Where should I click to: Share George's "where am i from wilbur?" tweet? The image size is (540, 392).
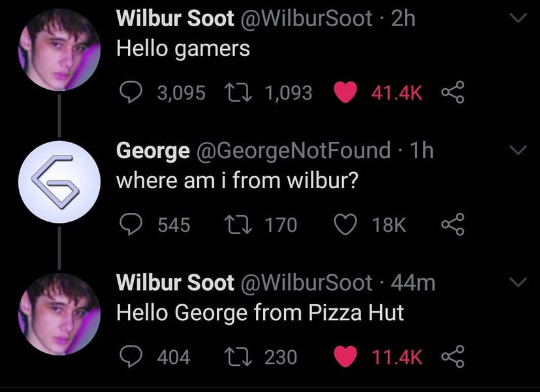(451, 225)
